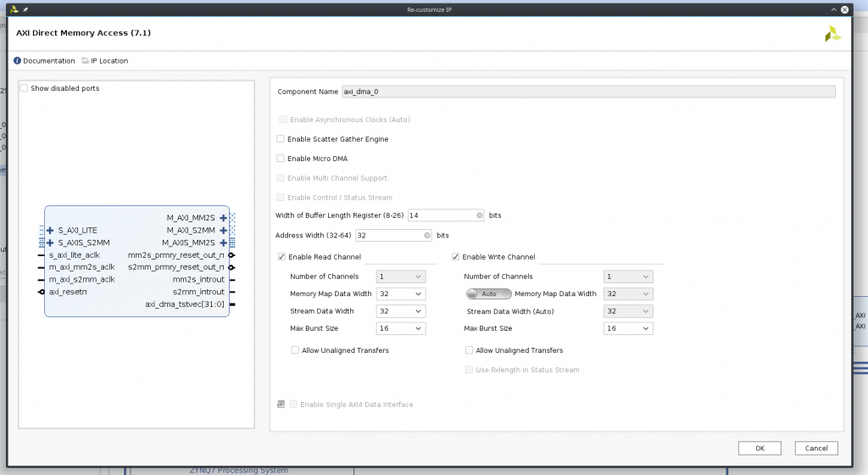
Task: Select the mm2s_prmry_reset_out_n port label
Action: (x=176, y=255)
